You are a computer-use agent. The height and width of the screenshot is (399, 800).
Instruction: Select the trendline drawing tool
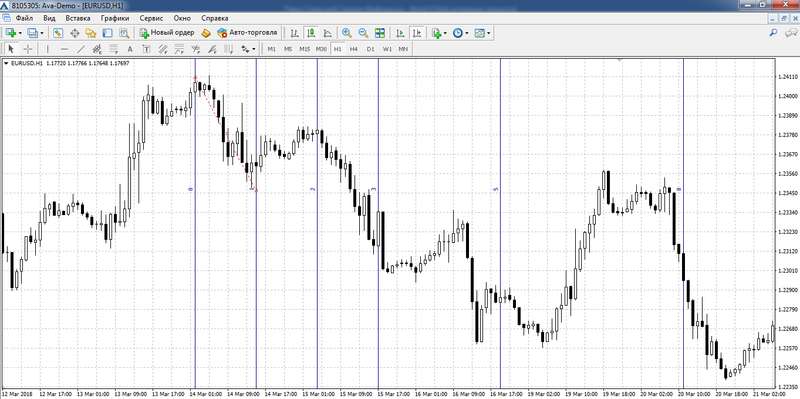click(81, 49)
